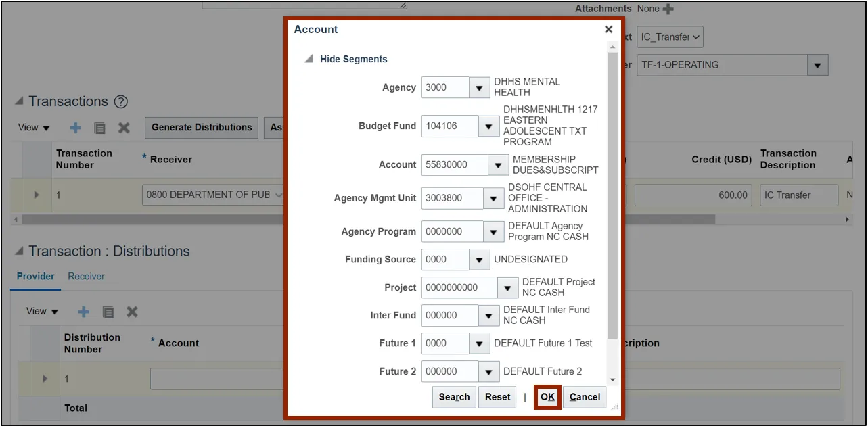Click the Dialog resize grip corner
868x428 pixels.
point(615,408)
